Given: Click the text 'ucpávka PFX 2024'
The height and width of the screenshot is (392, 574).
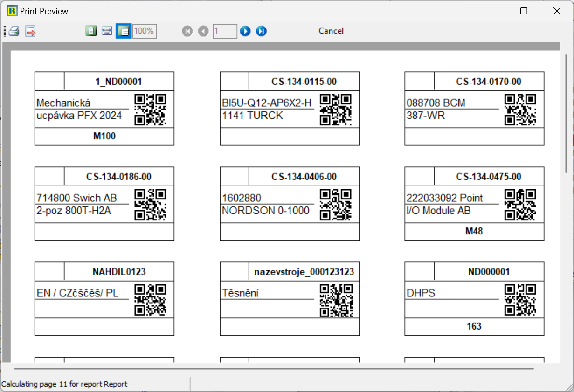Looking at the screenshot, I should [x=79, y=116].
